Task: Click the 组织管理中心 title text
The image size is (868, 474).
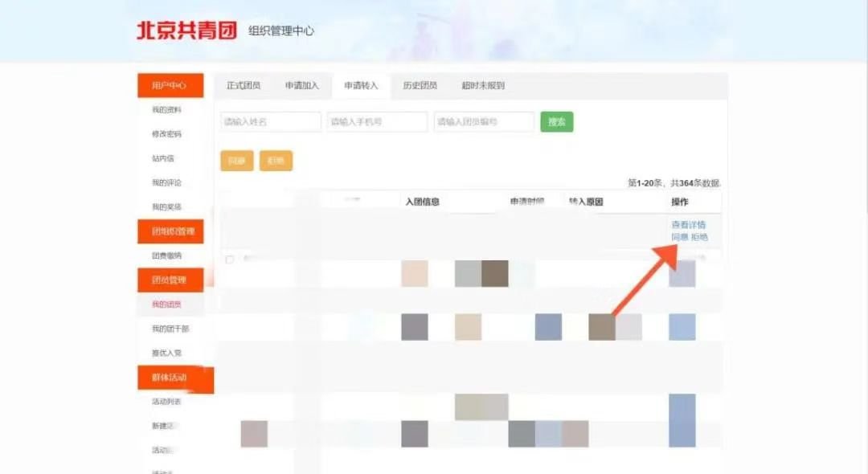Action: pyautogui.click(x=281, y=31)
